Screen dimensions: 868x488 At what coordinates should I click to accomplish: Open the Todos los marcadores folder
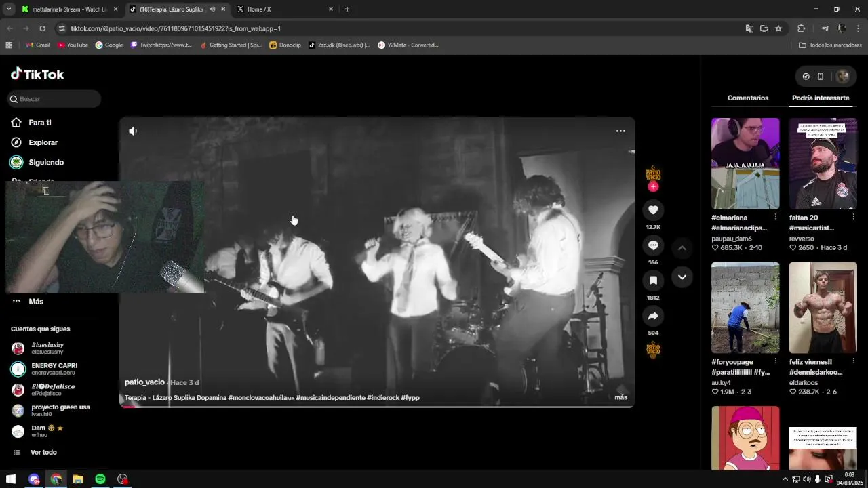(830, 45)
